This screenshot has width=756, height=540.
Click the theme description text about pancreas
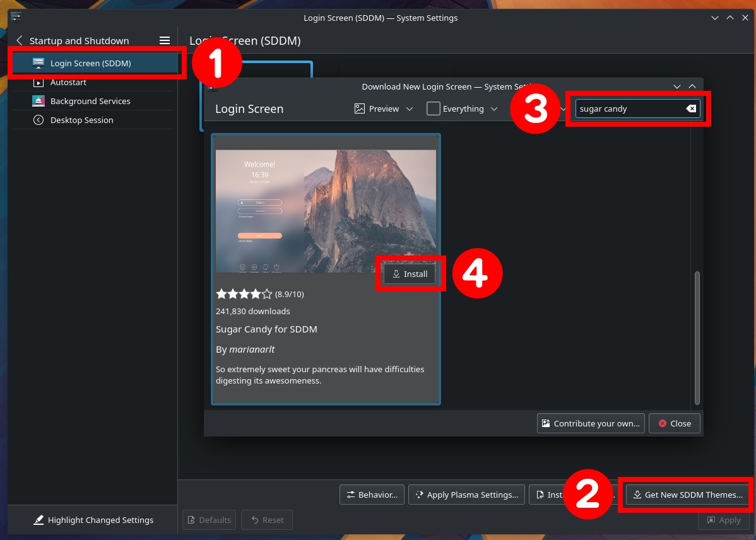(x=320, y=375)
